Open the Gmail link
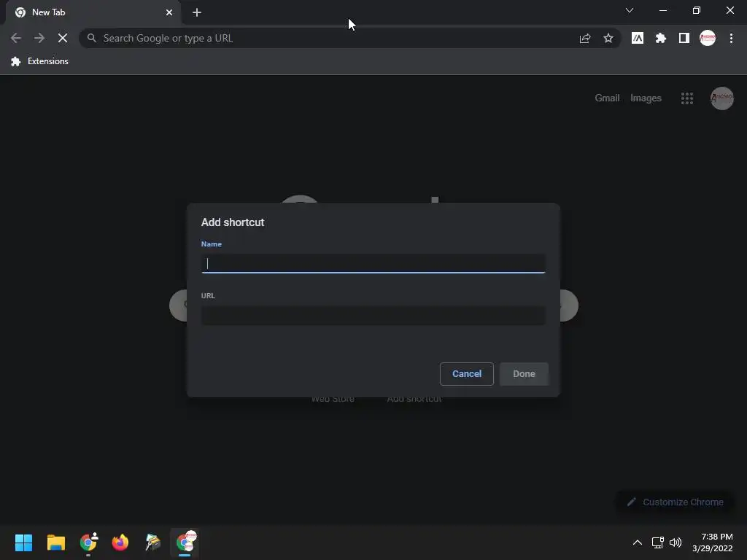The image size is (747, 560). (607, 98)
